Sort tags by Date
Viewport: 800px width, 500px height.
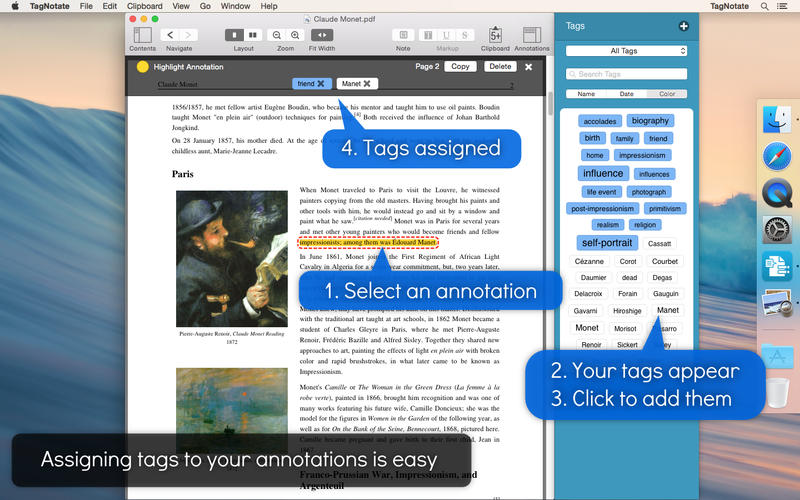(627, 94)
